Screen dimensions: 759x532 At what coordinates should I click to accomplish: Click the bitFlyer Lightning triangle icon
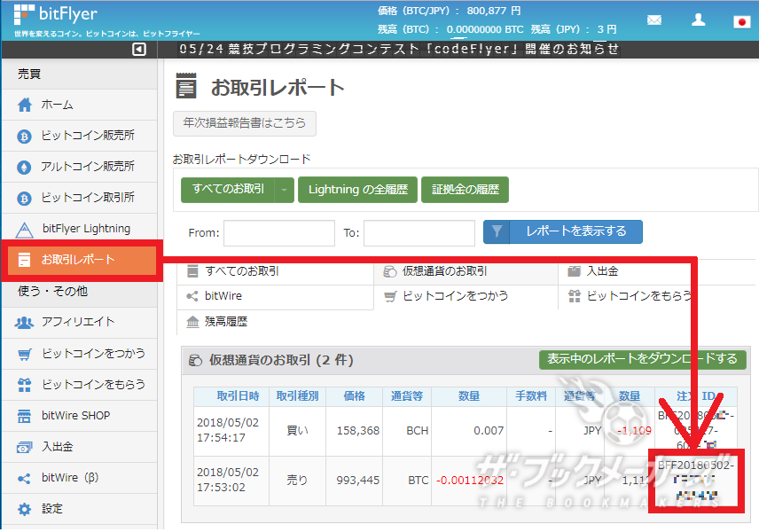24,230
